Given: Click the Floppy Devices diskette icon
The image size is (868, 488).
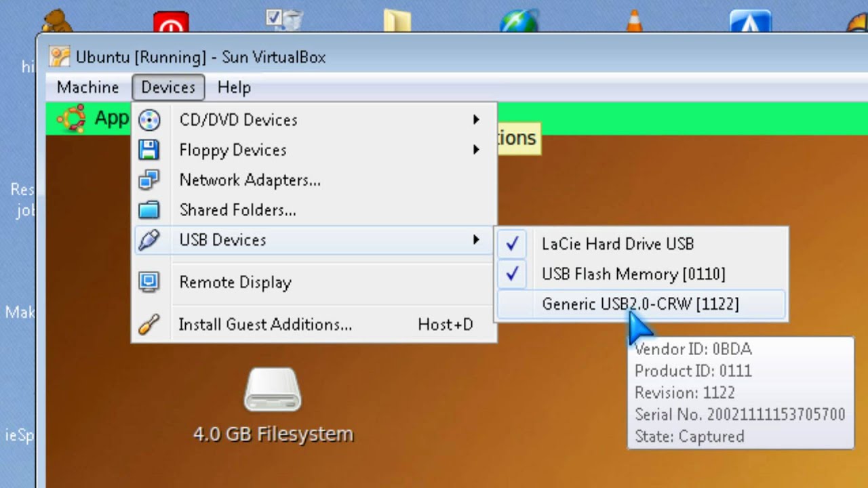Looking at the screenshot, I should pyautogui.click(x=149, y=150).
